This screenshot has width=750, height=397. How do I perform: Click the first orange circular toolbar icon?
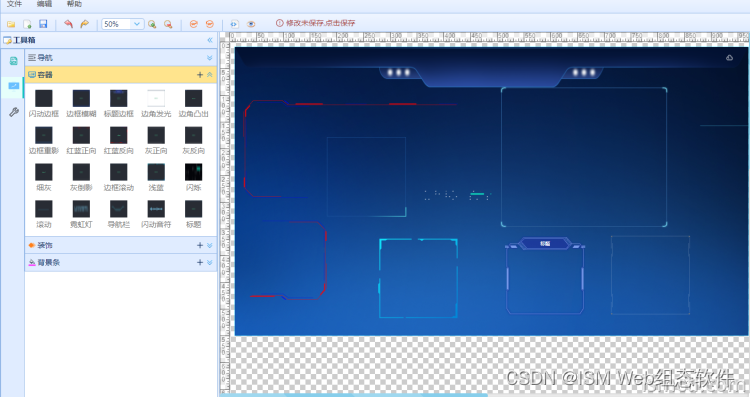click(194, 24)
